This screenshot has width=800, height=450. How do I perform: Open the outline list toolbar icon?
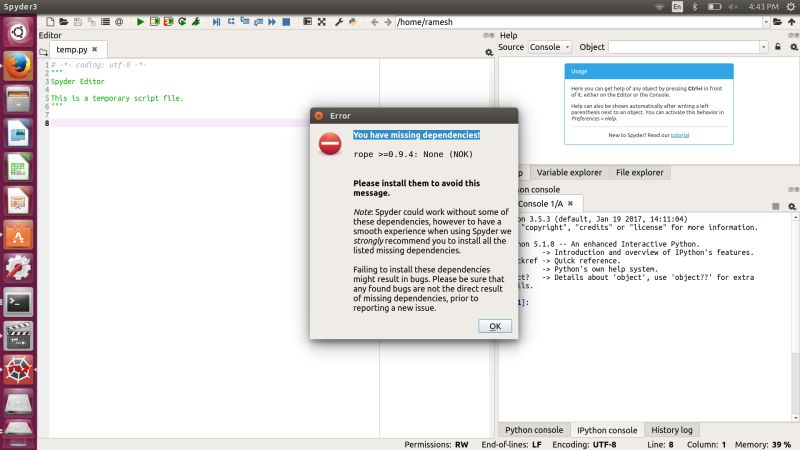105,22
